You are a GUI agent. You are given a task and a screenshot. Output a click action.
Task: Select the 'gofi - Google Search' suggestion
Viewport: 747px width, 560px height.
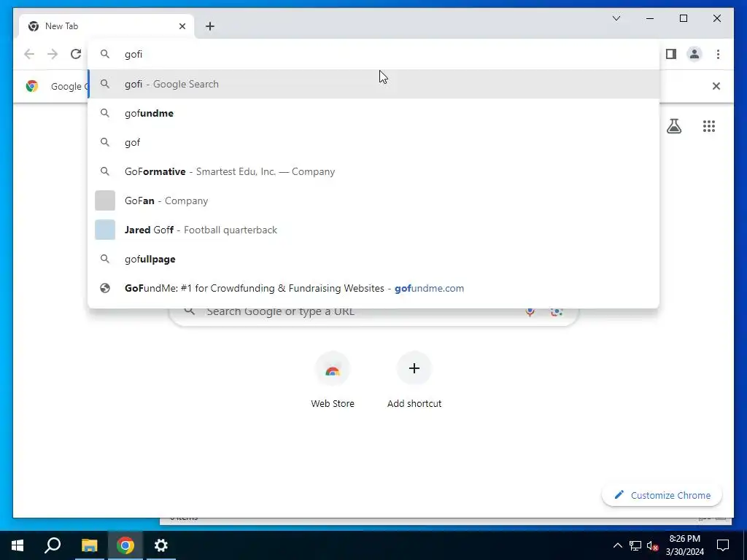pyautogui.click(x=374, y=85)
